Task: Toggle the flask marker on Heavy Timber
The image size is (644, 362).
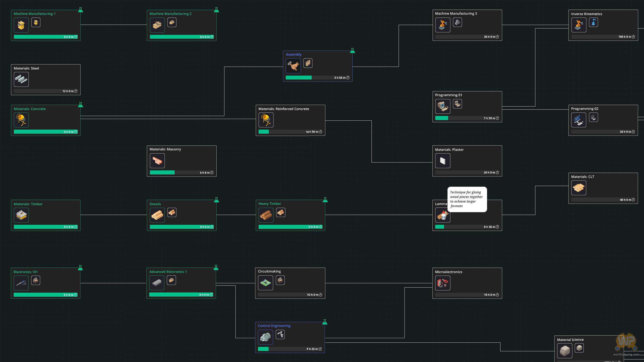Action: tap(325, 200)
